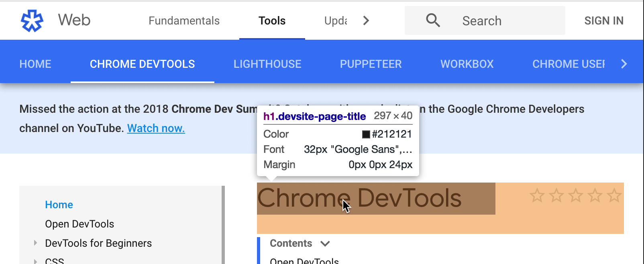Click the search magnifier icon

(x=433, y=20)
